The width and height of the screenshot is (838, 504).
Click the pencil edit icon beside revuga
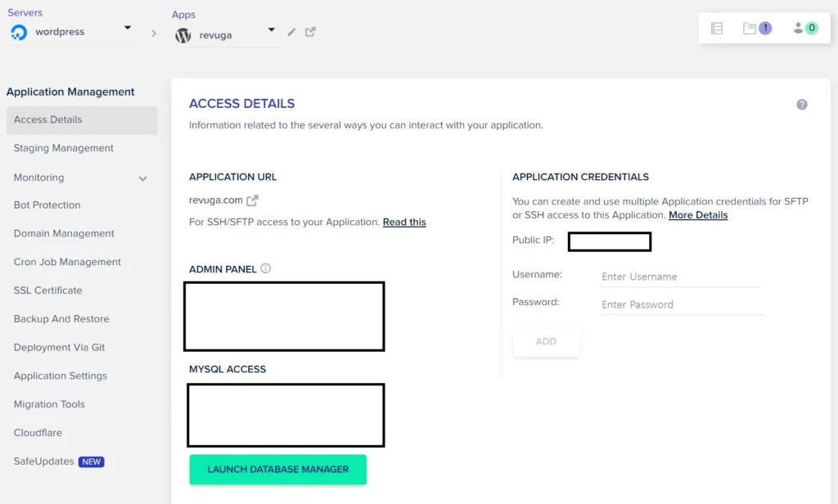(x=291, y=32)
